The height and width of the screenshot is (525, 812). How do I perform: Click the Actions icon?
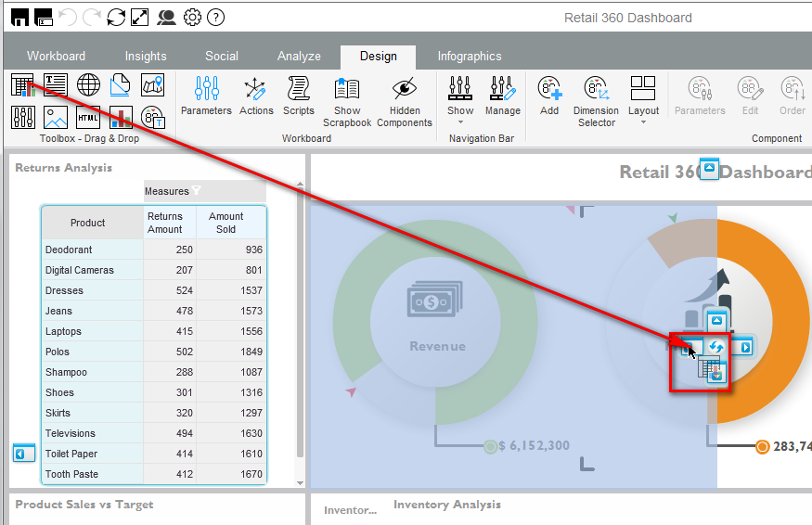256,96
